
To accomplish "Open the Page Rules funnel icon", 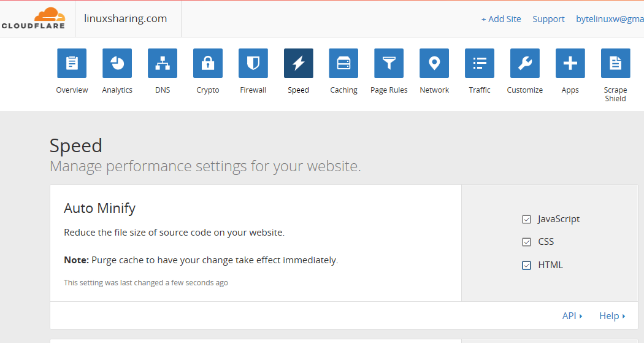I will click(389, 63).
